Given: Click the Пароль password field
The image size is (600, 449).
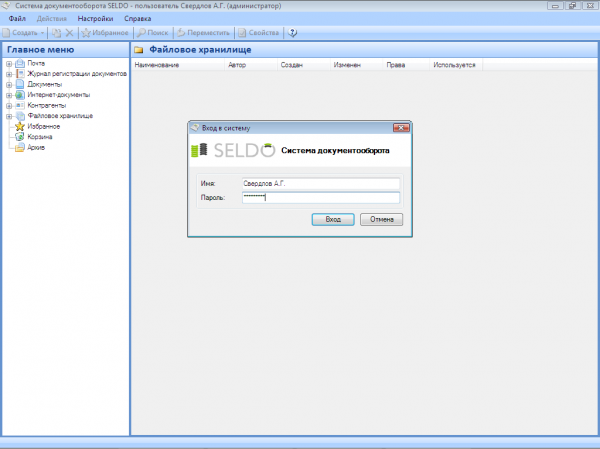Looking at the screenshot, I should point(321,198).
